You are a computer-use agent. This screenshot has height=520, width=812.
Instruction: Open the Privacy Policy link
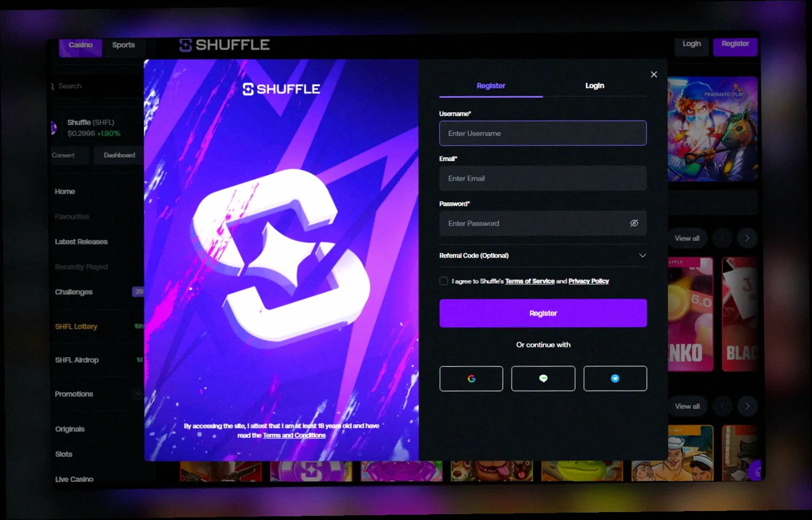(x=589, y=281)
